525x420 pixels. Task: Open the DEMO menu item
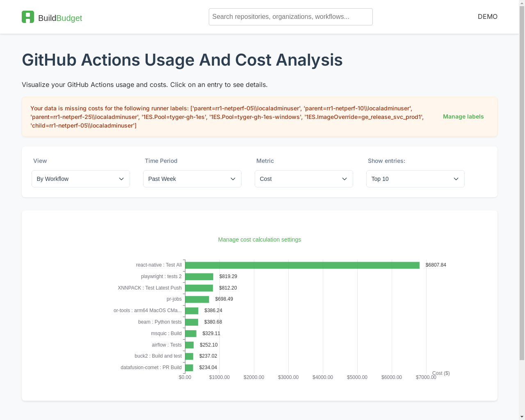point(487,17)
